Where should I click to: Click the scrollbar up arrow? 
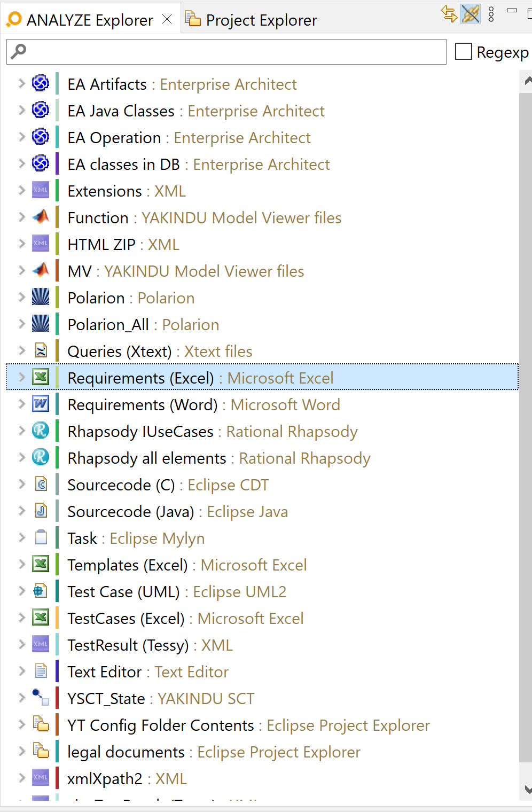[527, 81]
